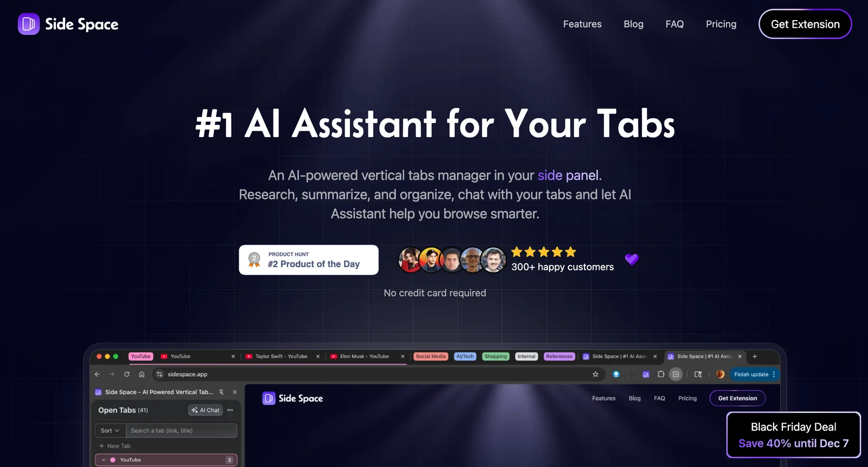Click the bookmark star in the address bar
The image size is (868, 467).
[595, 374]
